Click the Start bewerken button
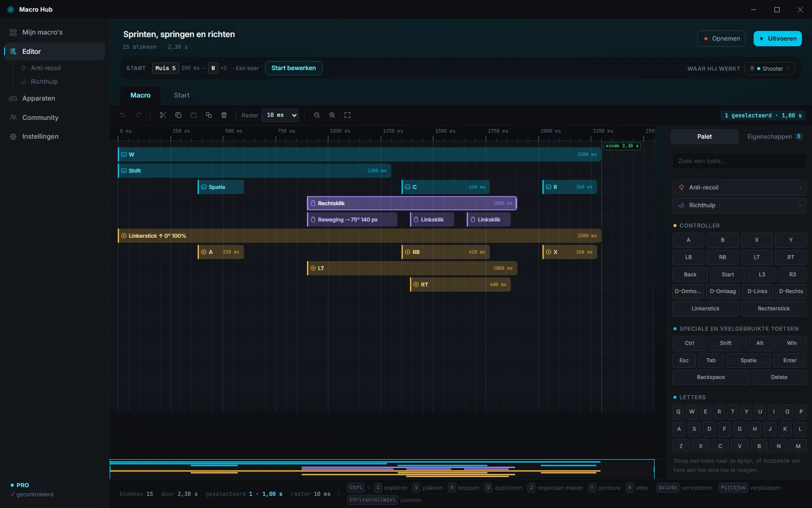Screen dimensions: 812x508 tap(294, 68)
